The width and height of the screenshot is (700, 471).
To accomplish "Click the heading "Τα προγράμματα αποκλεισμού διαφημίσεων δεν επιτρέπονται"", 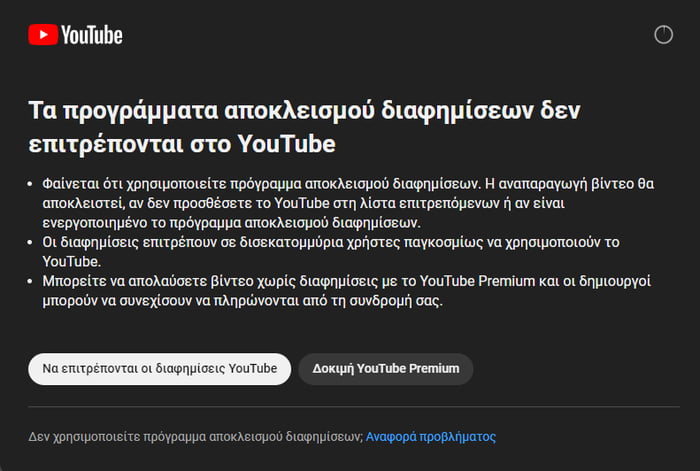I will [304, 127].
